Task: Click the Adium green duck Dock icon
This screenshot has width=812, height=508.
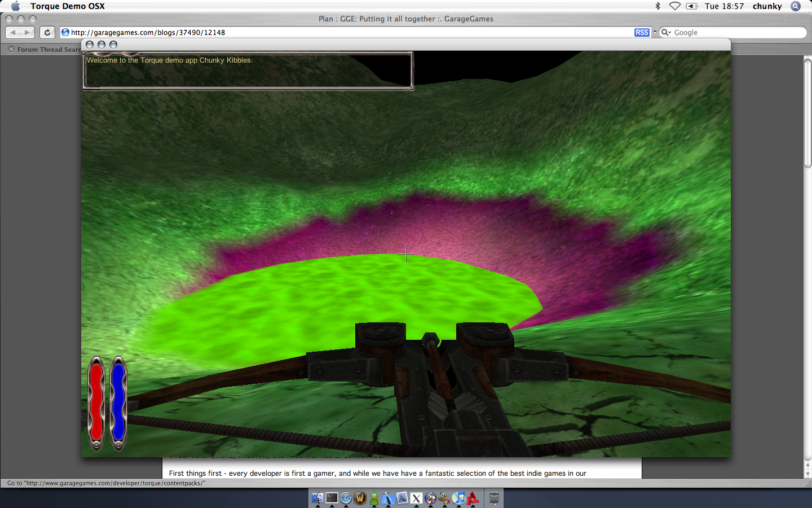Action: [374, 498]
